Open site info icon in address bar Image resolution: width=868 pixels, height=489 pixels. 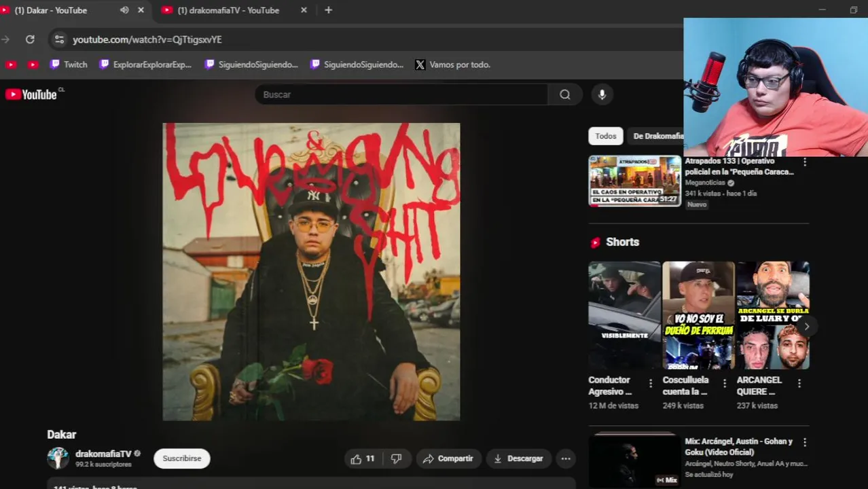pyautogui.click(x=59, y=39)
